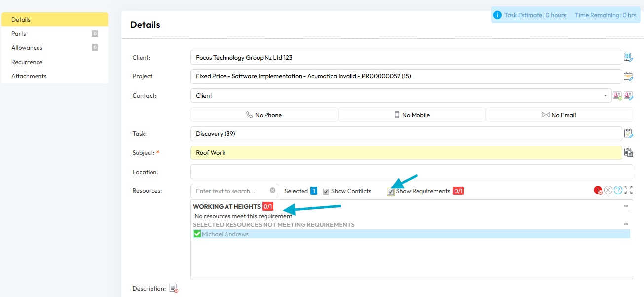
Task: Open the resources help question icon
Action: pos(618,190)
